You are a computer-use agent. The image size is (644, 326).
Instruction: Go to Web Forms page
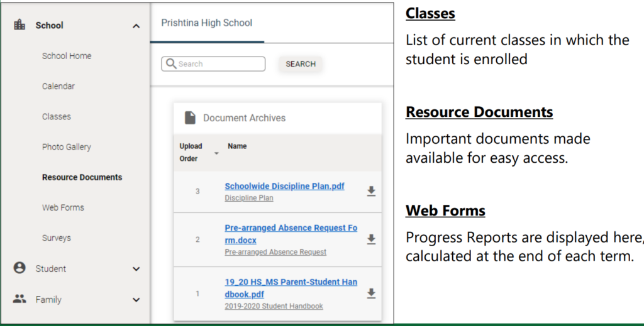(63, 207)
